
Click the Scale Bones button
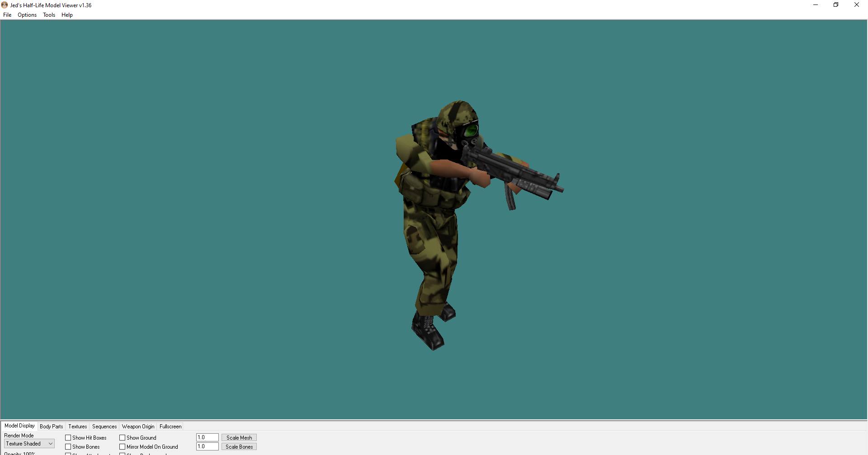pyautogui.click(x=239, y=447)
